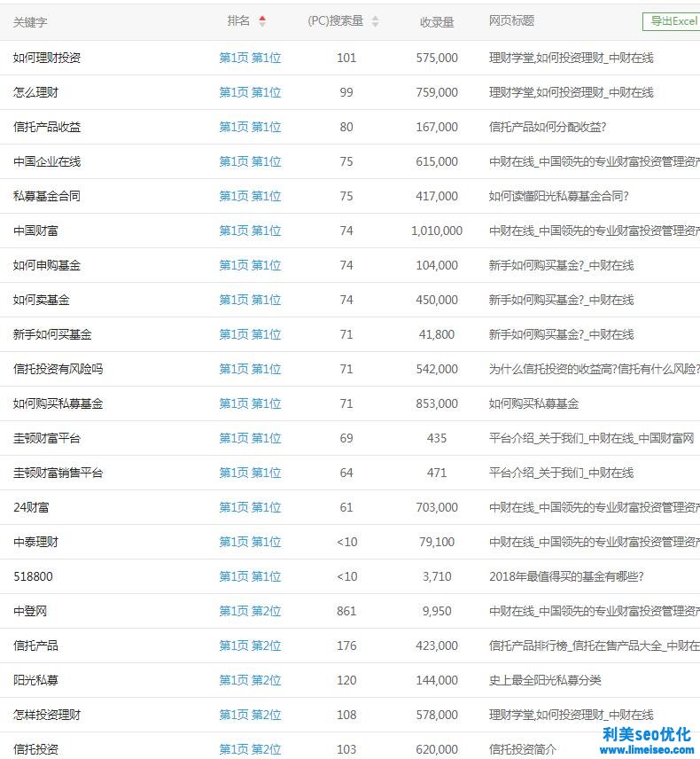Click the 导出Excel button
Viewport: 700px width, 759px height.
672,21
